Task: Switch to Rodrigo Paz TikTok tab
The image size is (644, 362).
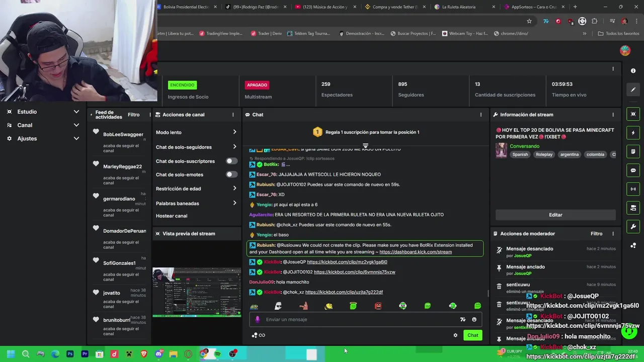Action: [x=255, y=7]
